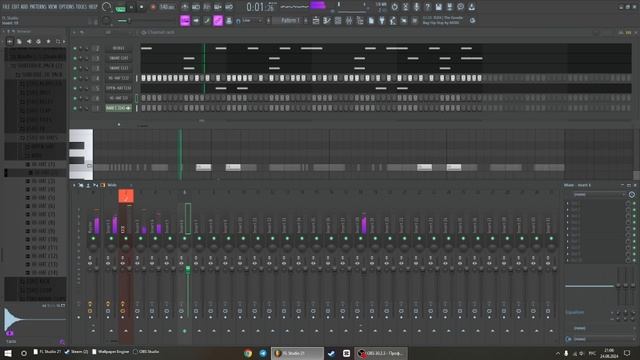The image size is (640, 360).
Task: Toggle mute LED of the highlighted green channel
Action: tap(75, 108)
